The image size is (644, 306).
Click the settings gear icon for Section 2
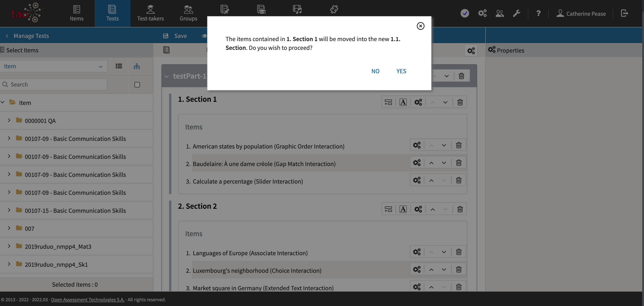[x=418, y=209]
